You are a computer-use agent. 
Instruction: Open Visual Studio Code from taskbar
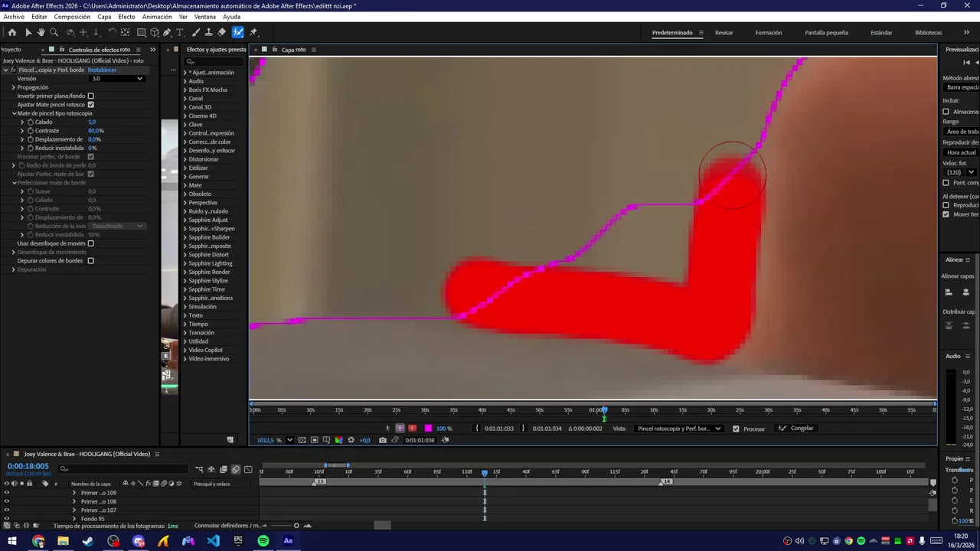pyautogui.click(x=213, y=541)
